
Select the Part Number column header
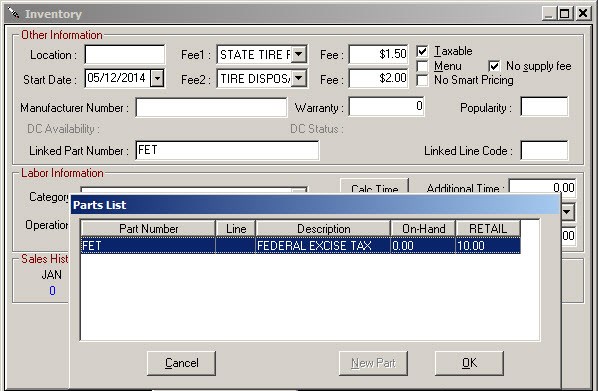148,228
